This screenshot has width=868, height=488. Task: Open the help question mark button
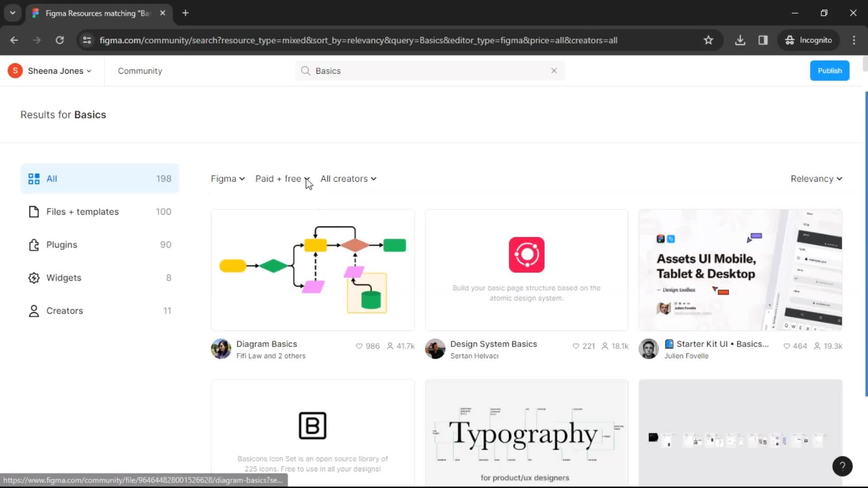pos(842,466)
